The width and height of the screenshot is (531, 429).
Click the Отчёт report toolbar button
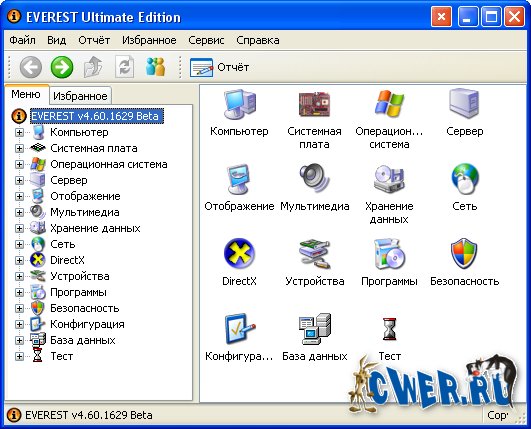pyautogui.click(x=219, y=67)
